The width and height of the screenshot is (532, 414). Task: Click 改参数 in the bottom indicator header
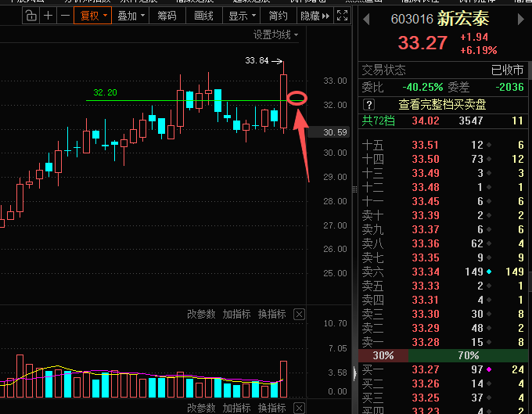pyautogui.click(x=201, y=408)
